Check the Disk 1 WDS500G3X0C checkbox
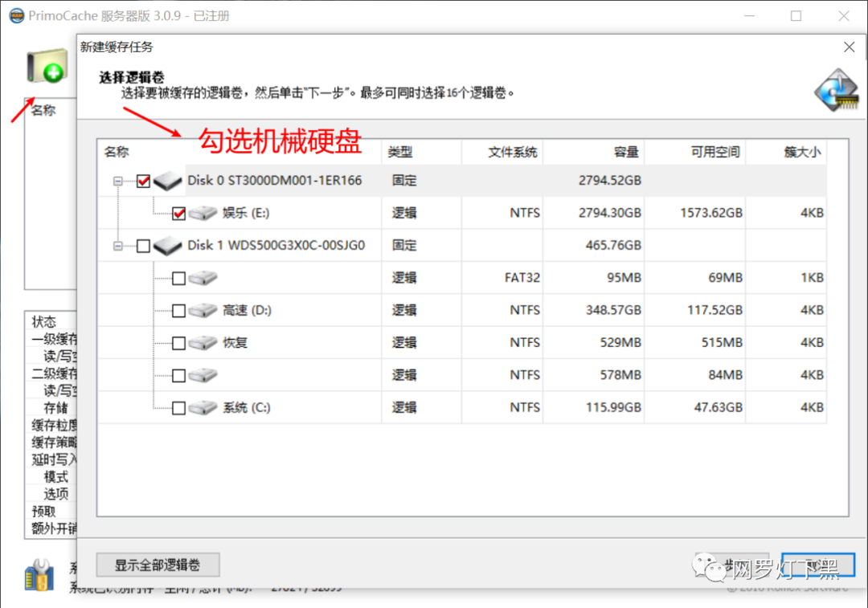The image size is (868, 608). tap(143, 246)
